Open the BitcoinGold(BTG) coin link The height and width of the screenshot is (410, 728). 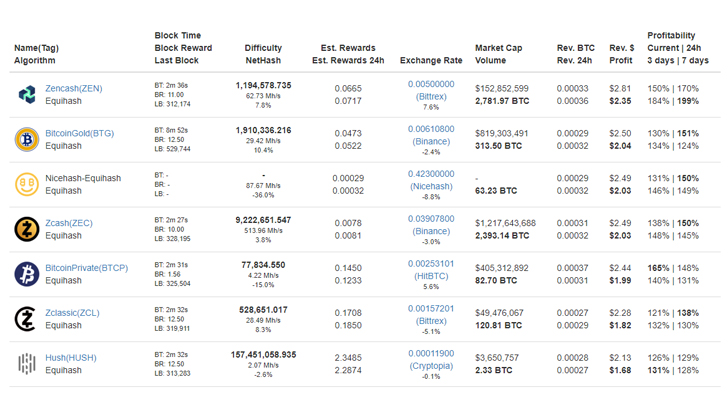click(79, 133)
